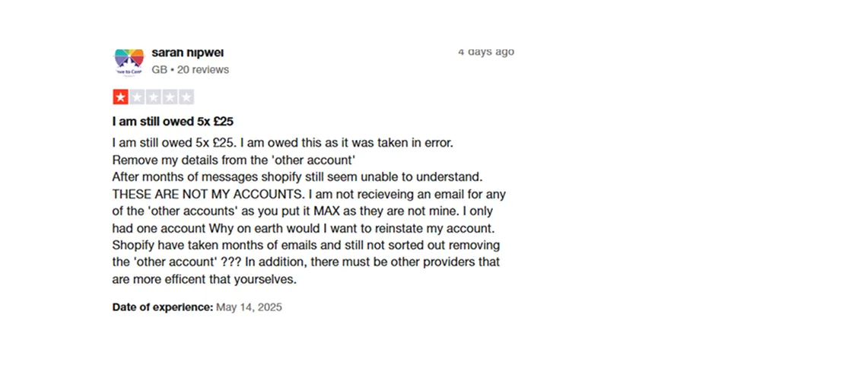Click the fifth grey rating star
Image resolution: width=868 pixels, height=378 pixels.
(x=186, y=97)
